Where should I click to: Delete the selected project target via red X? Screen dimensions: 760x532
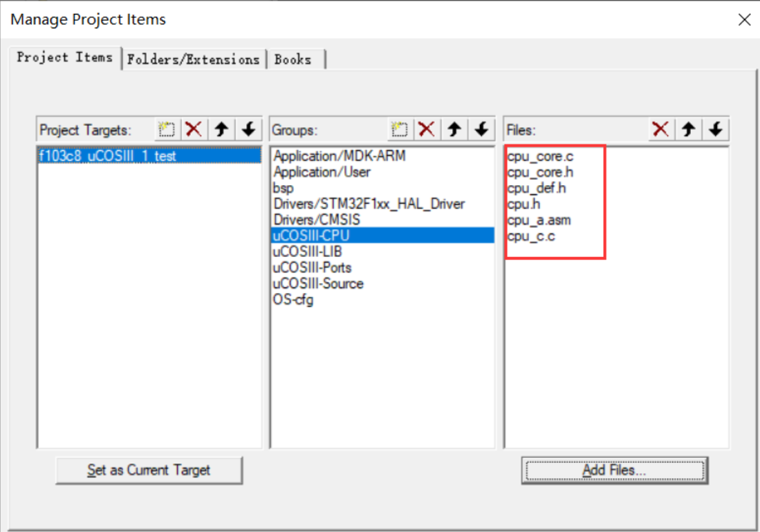coord(193,129)
